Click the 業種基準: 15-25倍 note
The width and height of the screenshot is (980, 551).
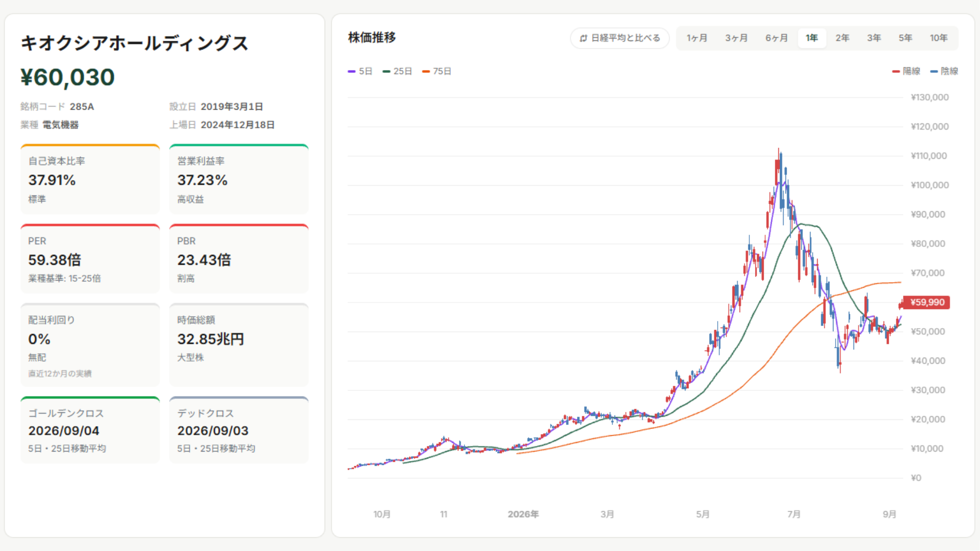click(x=64, y=279)
